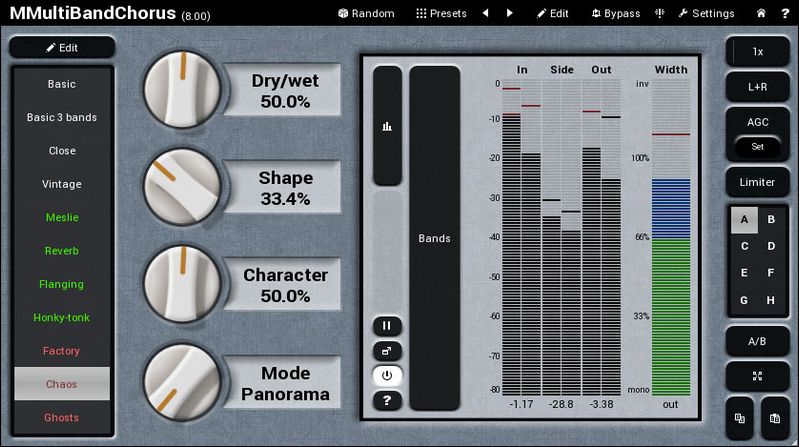Select the highlighted Chaos preset
The width and height of the screenshot is (800, 447).
(62, 384)
